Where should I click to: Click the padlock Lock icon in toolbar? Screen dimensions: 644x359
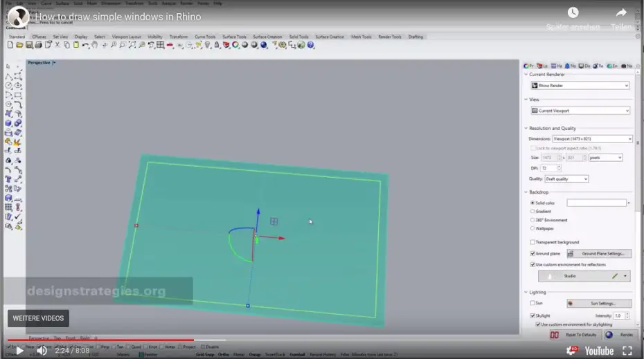click(217, 45)
